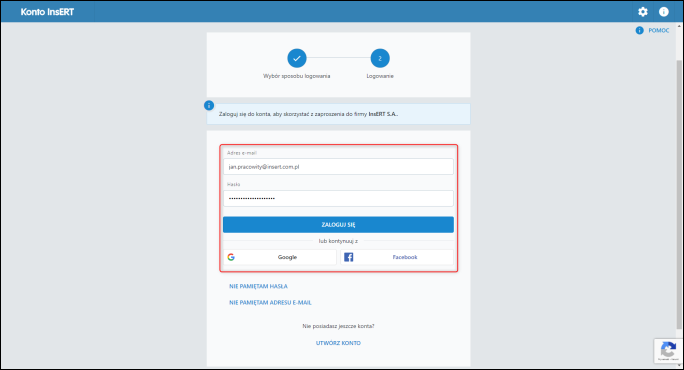This screenshot has width=684, height=370.
Task: Continue with Google login button
Action: click(x=280, y=257)
